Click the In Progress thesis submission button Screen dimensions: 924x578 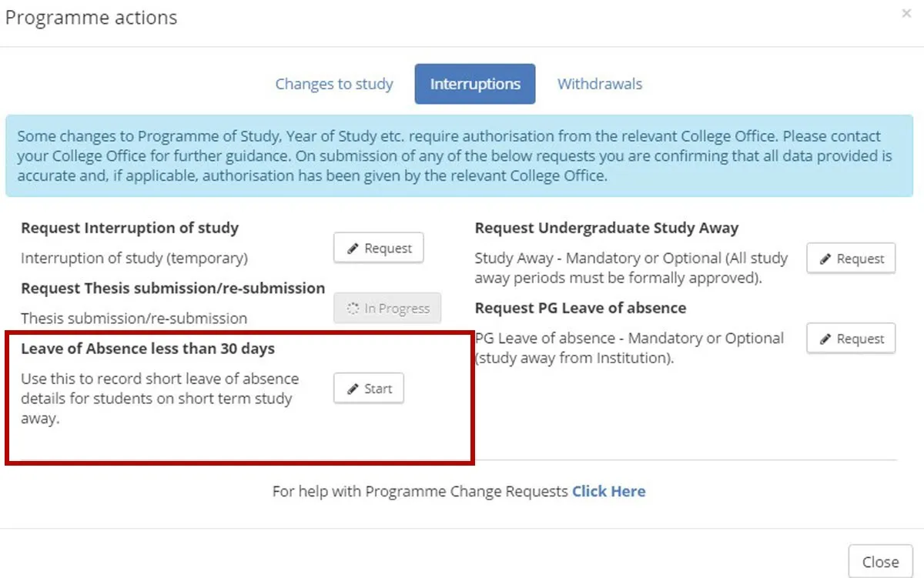pos(387,309)
